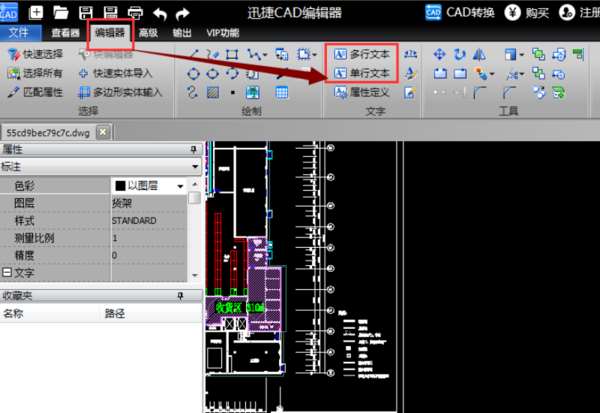Undo the last action
The width and height of the screenshot is (600, 413).
[160, 14]
